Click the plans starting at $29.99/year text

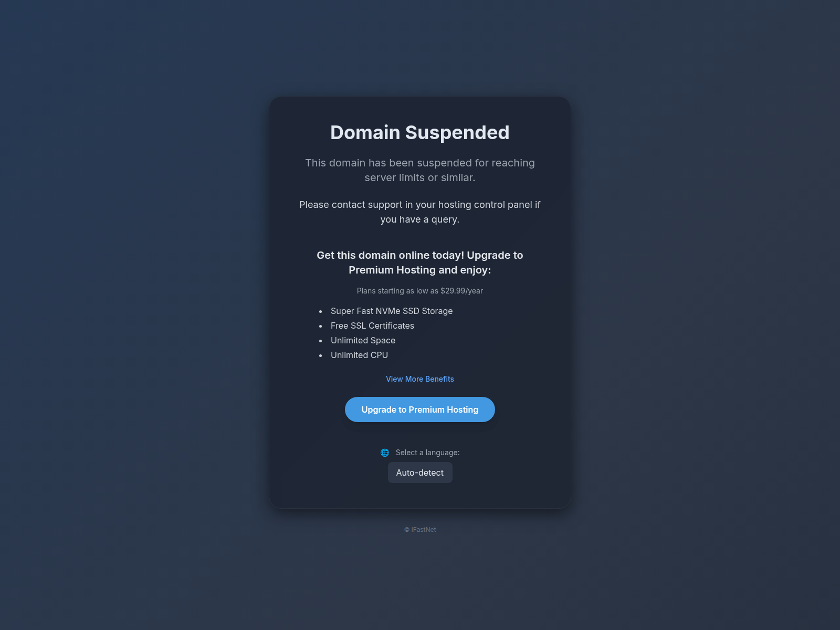coord(420,291)
